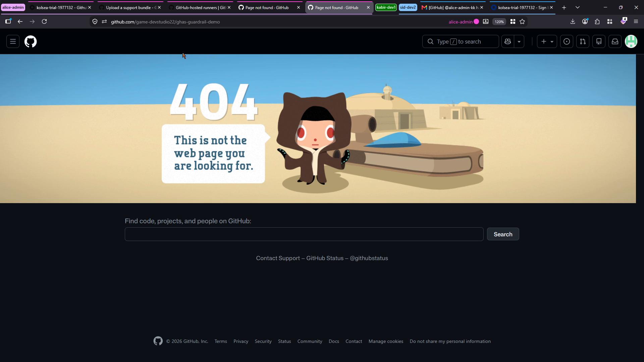
Task: Open Privacy footer link
Action: pyautogui.click(x=241, y=341)
